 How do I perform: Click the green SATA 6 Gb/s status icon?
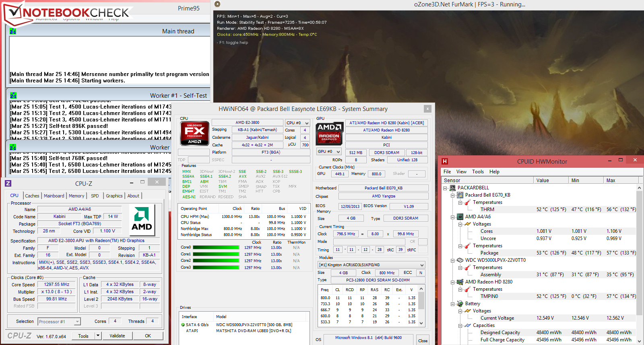point(183,325)
